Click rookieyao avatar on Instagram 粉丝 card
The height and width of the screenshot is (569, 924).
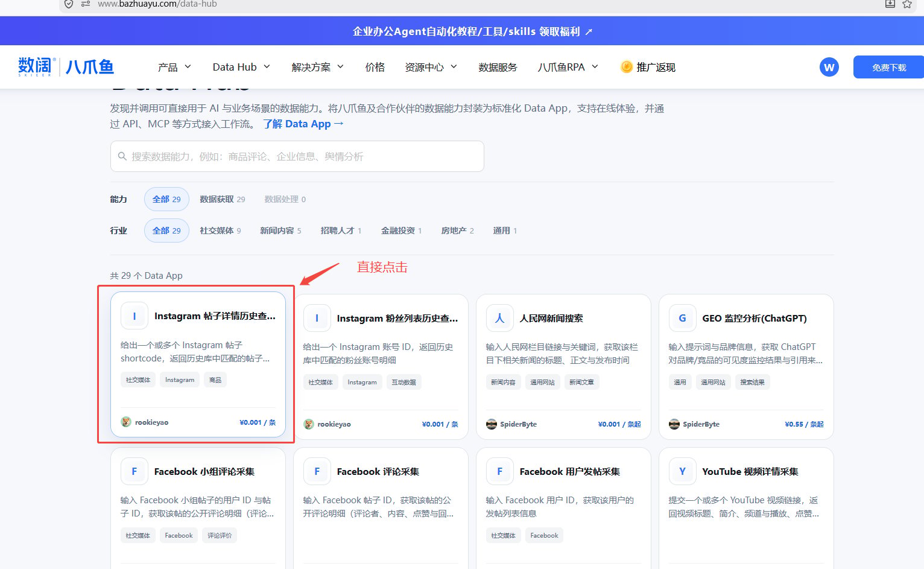coord(309,424)
